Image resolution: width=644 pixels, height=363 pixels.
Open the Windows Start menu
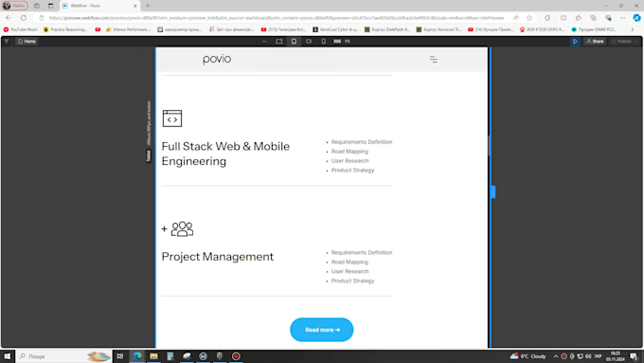tap(8, 356)
